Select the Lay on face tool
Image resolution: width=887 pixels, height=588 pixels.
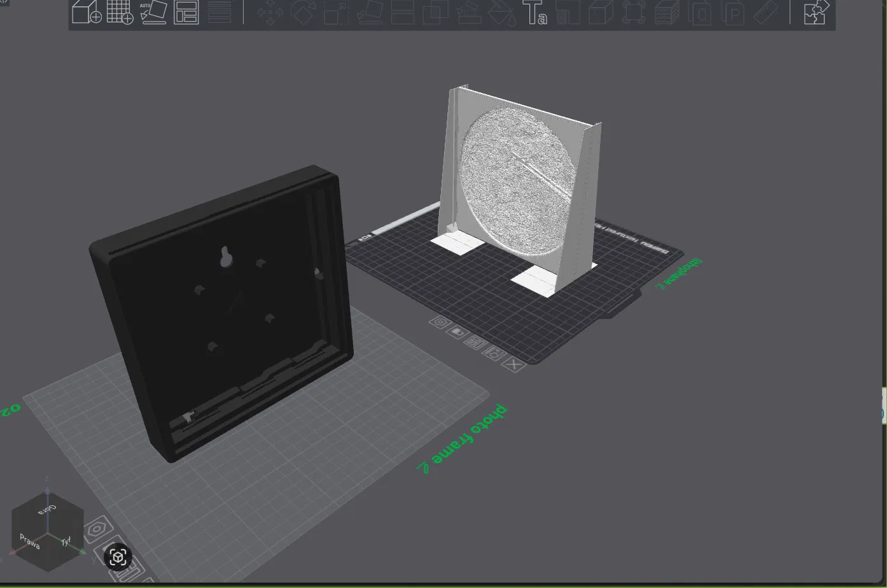click(369, 11)
